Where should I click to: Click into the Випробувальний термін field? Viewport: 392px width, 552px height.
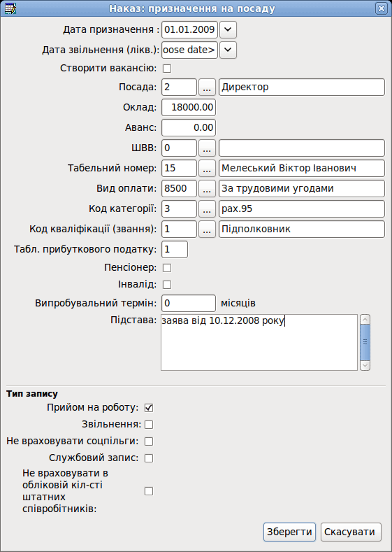point(189,303)
